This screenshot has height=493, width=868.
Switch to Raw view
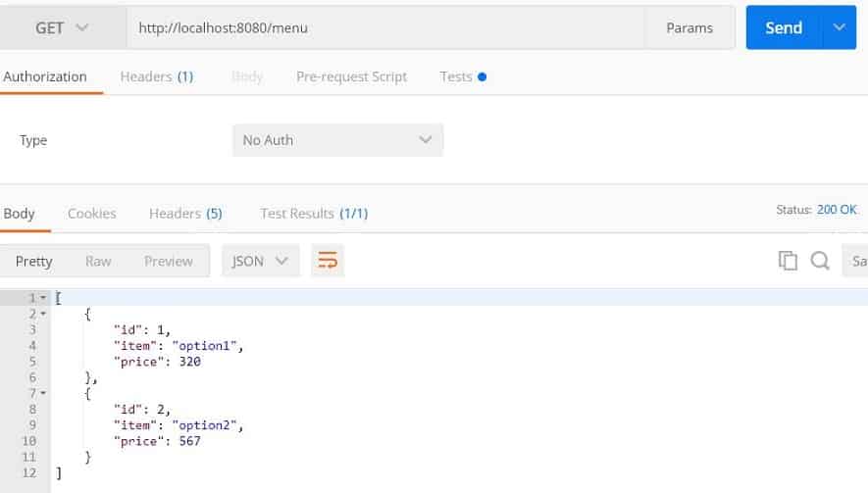click(x=98, y=261)
